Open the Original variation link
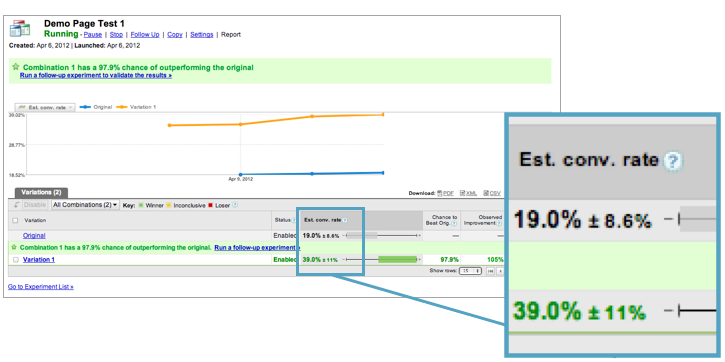Screen dimensions: 725x362 34,236
